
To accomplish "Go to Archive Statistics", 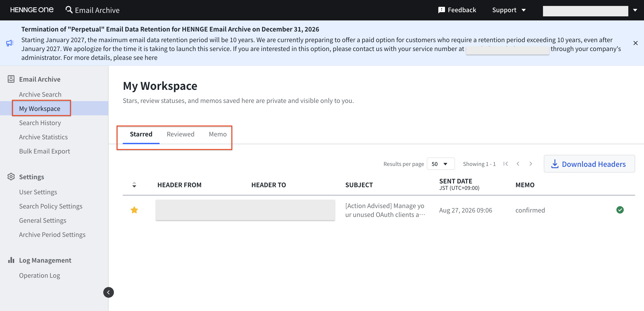I will pyautogui.click(x=43, y=137).
